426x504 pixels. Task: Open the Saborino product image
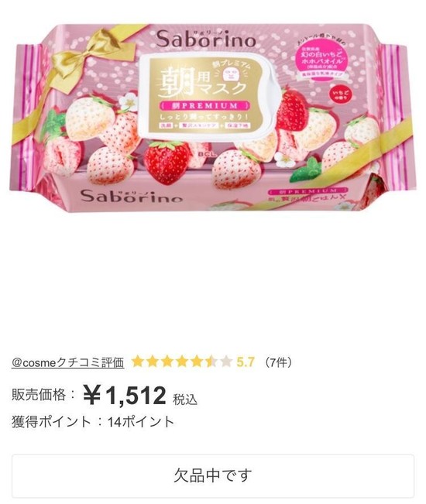213,118
